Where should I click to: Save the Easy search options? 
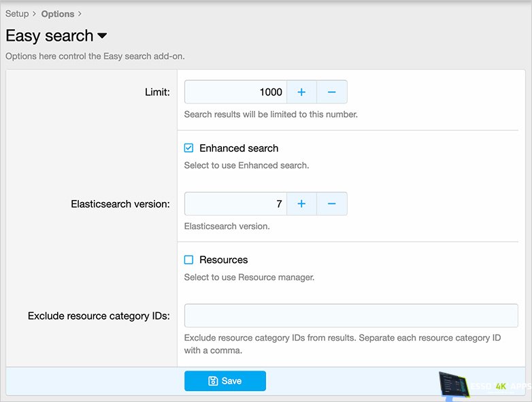click(225, 381)
